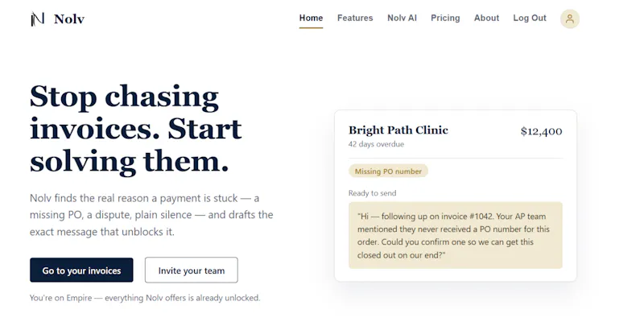
Task: Click the drafted follow-up message box
Action: [455, 235]
